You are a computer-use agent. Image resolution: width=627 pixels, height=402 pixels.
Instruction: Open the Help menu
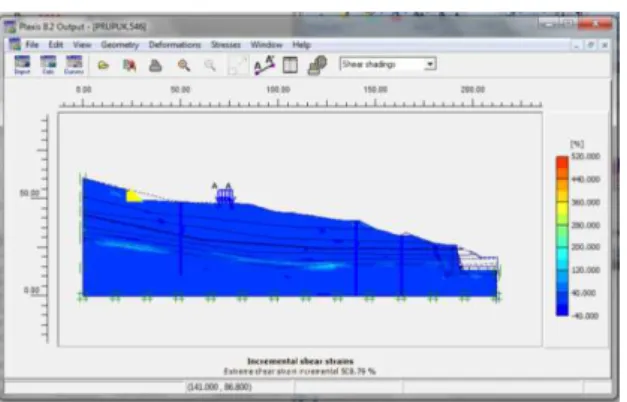302,45
